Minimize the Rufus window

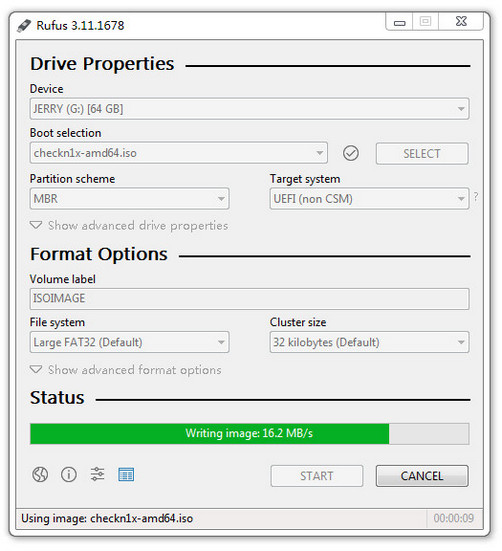(399, 22)
